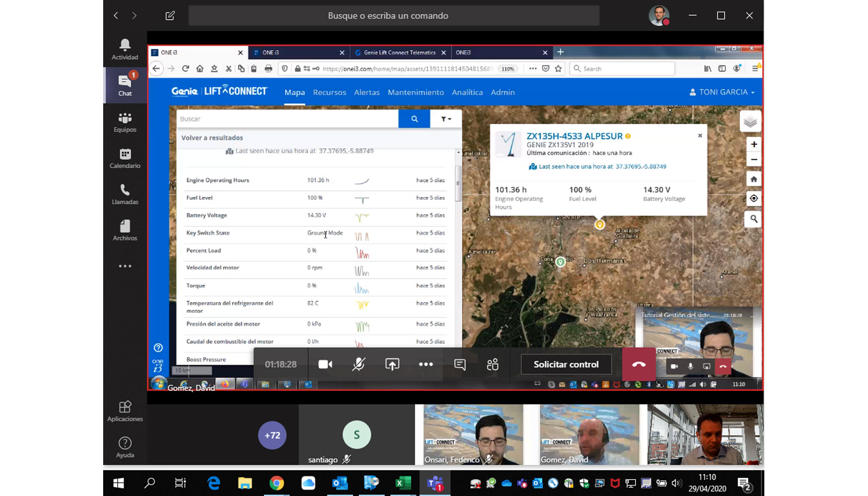Click the asset panel vertical scrollbar
This screenshot has height=496, width=868.
[458, 183]
